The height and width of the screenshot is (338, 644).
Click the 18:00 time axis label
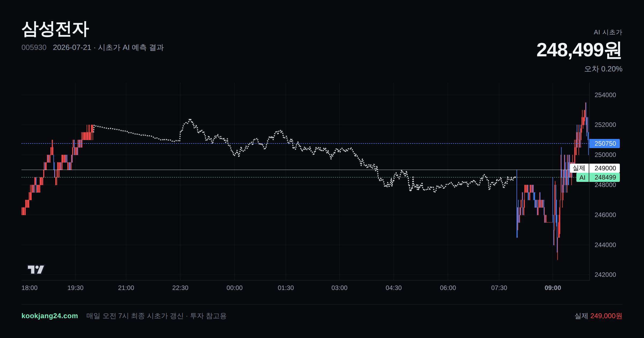[30, 288]
